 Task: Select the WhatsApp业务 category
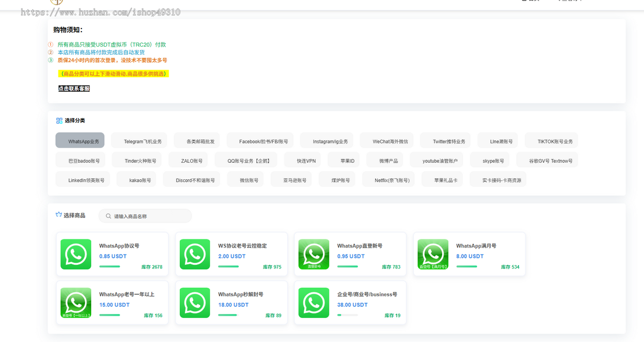tap(80, 141)
